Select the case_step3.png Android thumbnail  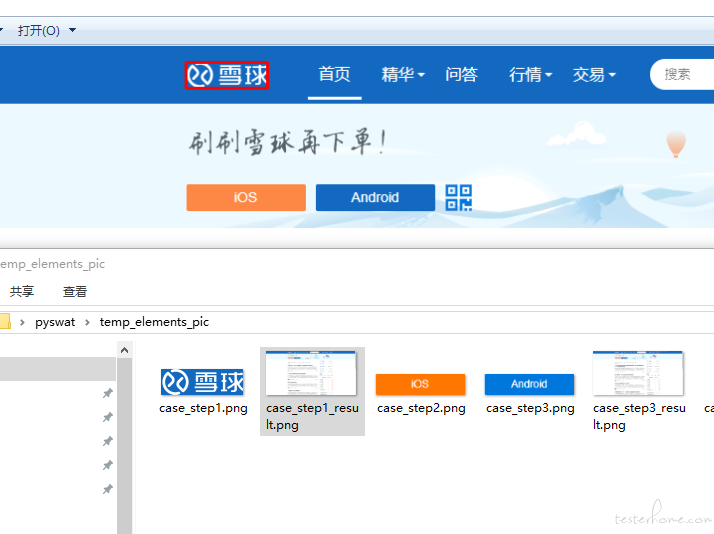pyautogui.click(x=529, y=384)
